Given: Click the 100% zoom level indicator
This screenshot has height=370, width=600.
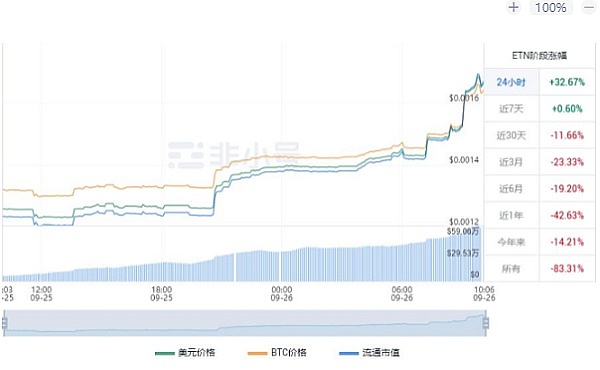Looking at the screenshot, I should [551, 7].
